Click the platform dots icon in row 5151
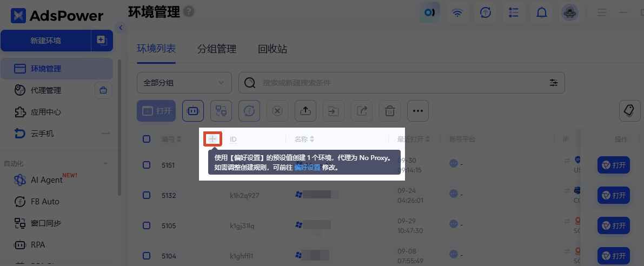Image resolution: width=644 pixels, height=266 pixels. [x=454, y=163]
